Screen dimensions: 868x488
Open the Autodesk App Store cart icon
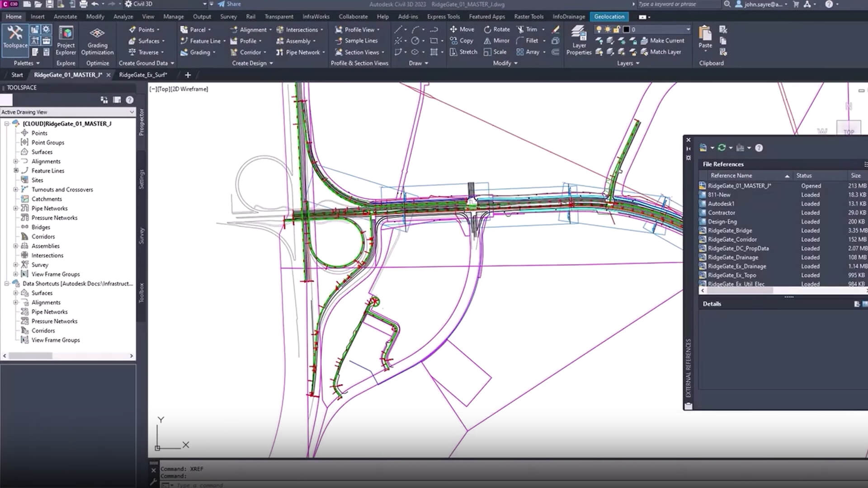pyautogui.click(x=796, y=4)
